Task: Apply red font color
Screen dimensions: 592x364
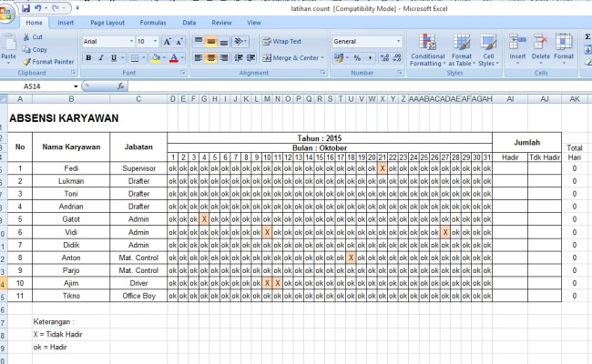Action: (x=174, y=57)
